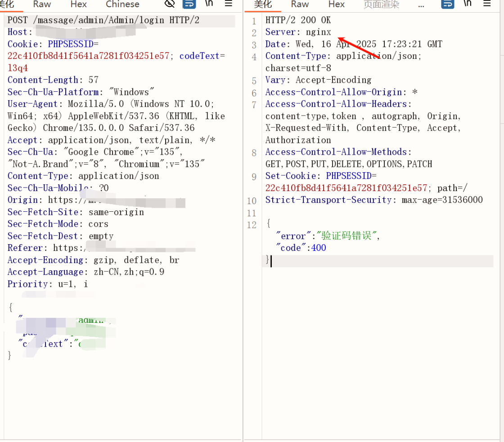This screenshot has height=442, width=504.
Task: Click the Sec-Ch-Ua-Mobile header
Action: 58,188
